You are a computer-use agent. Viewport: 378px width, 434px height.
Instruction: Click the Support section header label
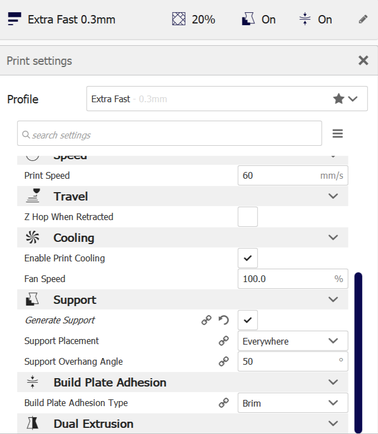[75, 300]
